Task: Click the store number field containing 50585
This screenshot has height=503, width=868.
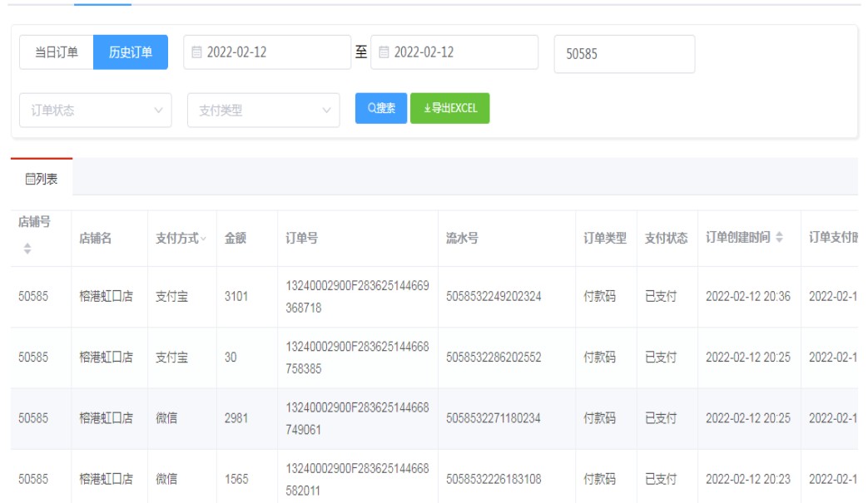Action: point(624,54)
